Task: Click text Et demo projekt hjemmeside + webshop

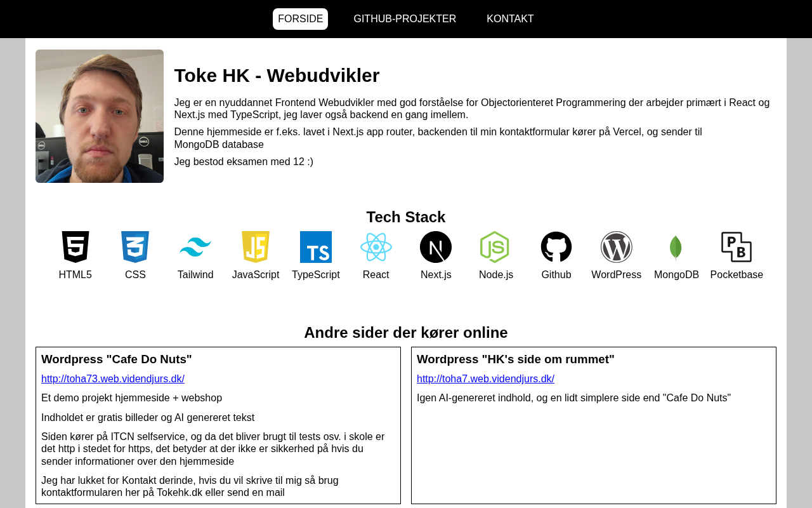Action: 132,398
